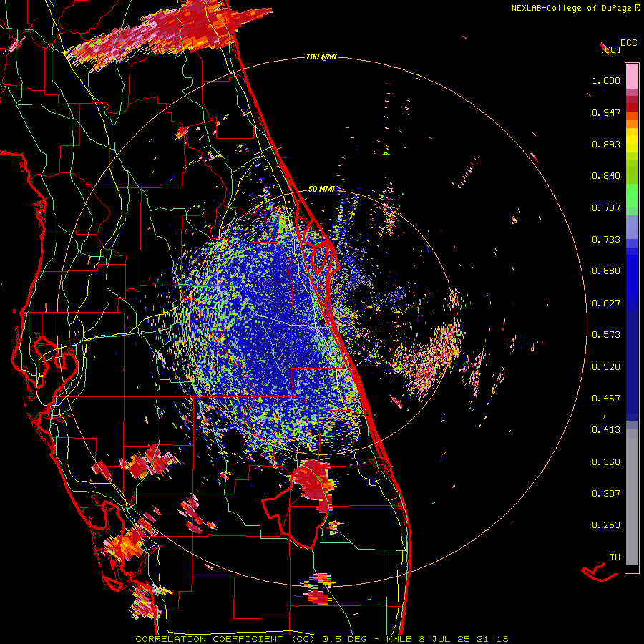The height and width of the screenshot is (644, 644).
Task: Click the gray segment of the color bar
Action: pyautogui.click(x=632, y=497)
